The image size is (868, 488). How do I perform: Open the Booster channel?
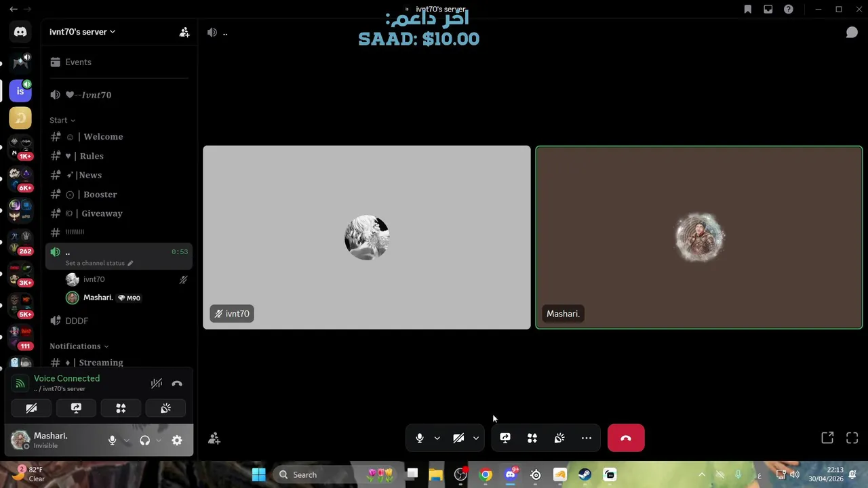coord(119,195)
